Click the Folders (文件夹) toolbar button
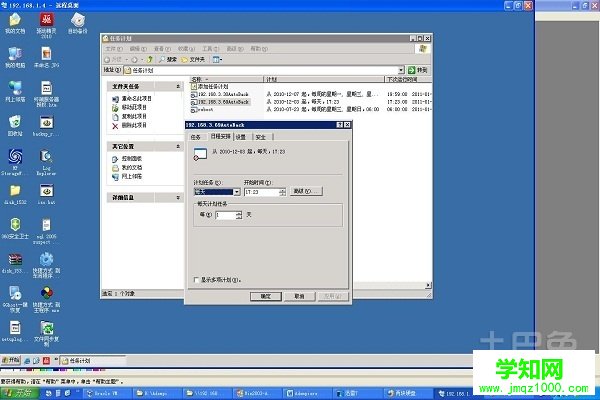Viewport: 600px width, 400px height. click(193, 60)
